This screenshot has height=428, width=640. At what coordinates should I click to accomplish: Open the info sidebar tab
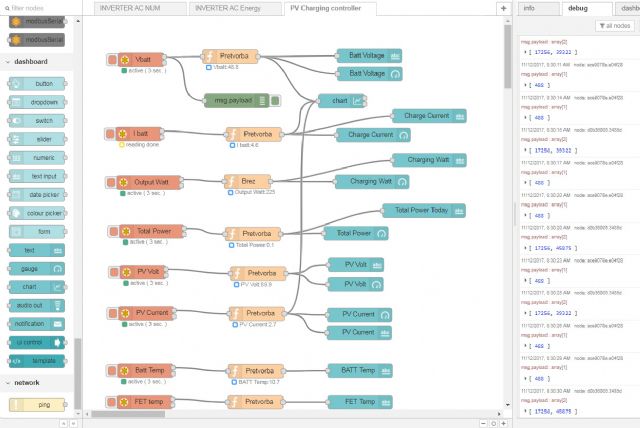(528, 8)
